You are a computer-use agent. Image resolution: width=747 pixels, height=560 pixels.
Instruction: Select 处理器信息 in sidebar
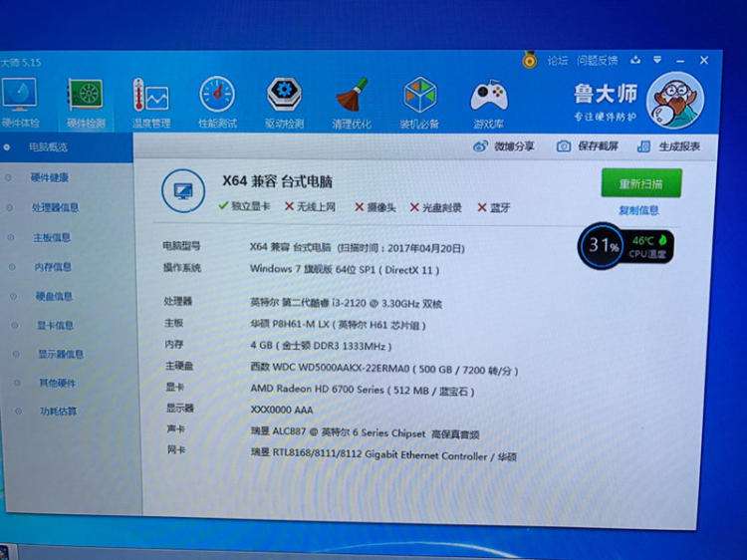55,208
